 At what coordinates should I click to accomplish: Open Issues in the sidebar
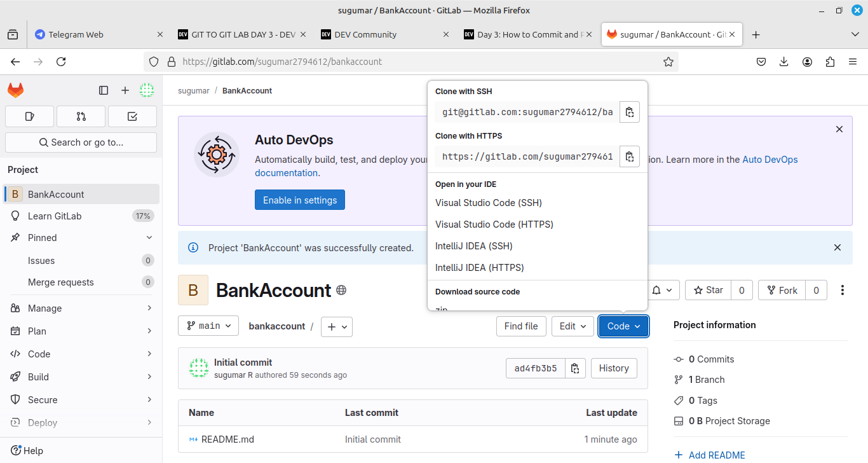pyautogui.click(x=81, y=261)
